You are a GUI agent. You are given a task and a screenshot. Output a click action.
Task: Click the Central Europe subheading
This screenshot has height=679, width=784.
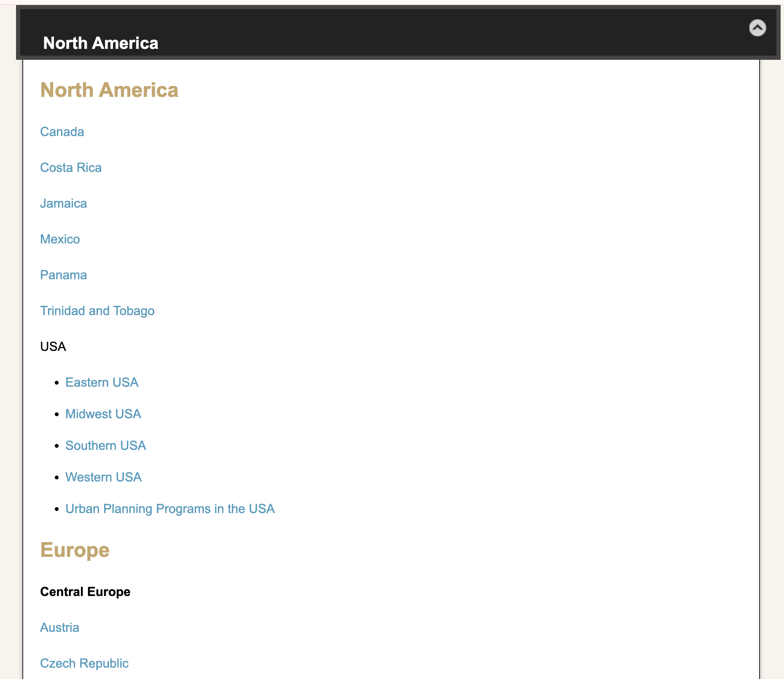click(85, 591)
